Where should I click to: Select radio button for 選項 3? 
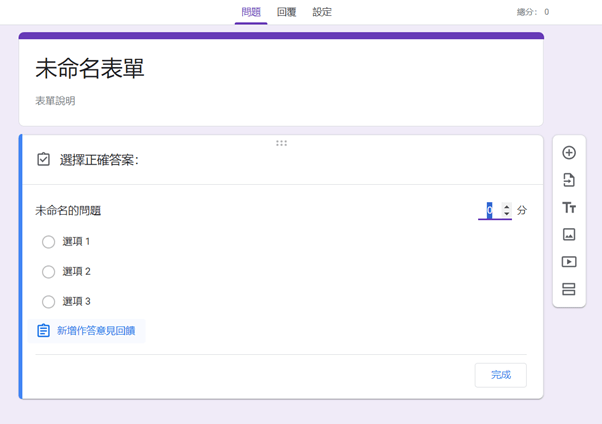click(x=48, y=302)
